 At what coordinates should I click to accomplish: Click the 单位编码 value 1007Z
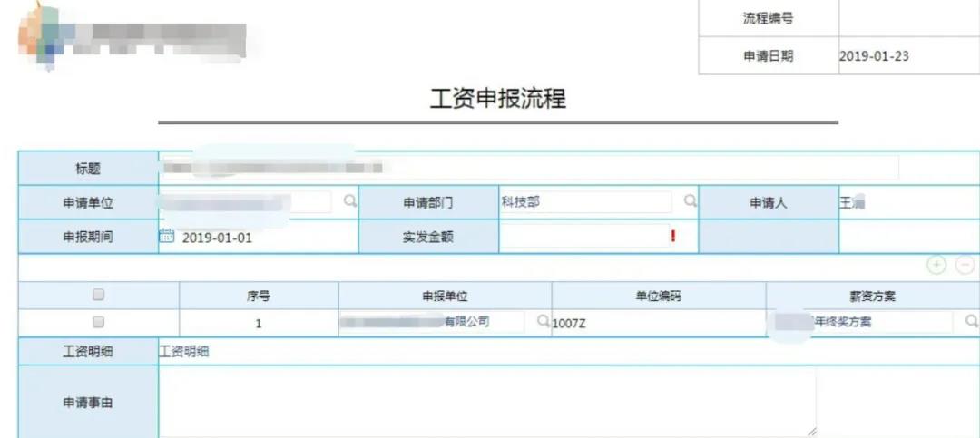pos(569,323)
